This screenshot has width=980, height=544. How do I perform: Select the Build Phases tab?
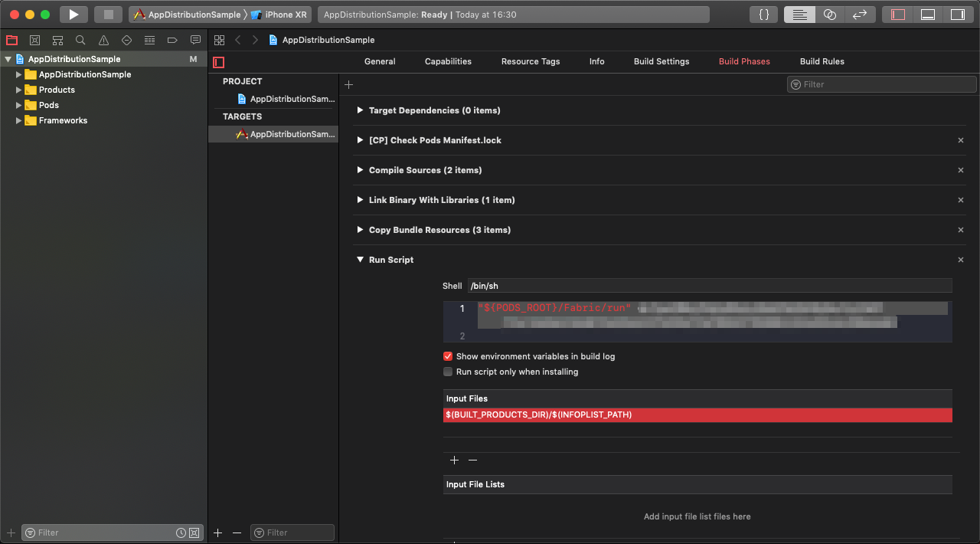tap(744, 61)
